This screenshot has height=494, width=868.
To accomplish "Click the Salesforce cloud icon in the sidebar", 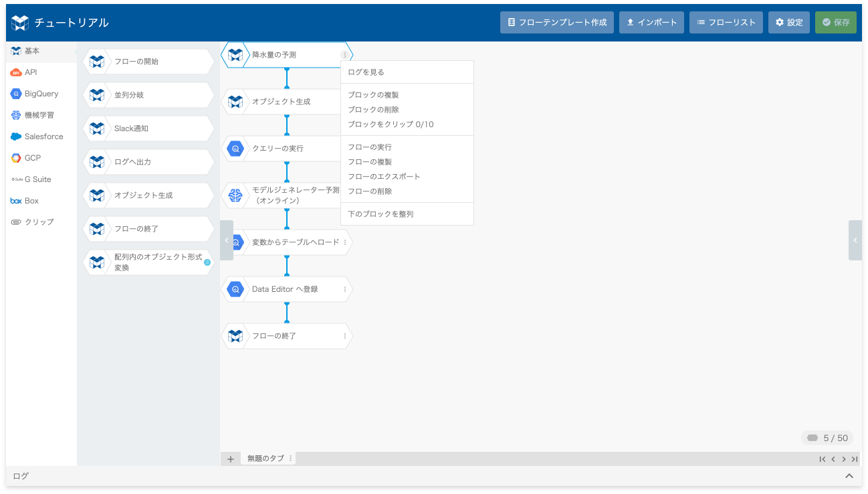I will [x=16, y=137].
